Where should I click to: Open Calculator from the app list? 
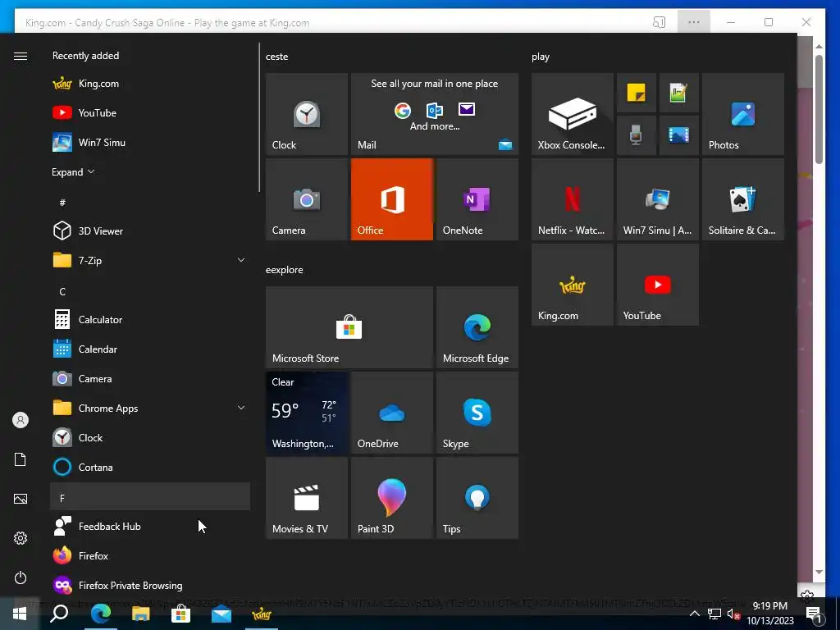click(150, 320)
